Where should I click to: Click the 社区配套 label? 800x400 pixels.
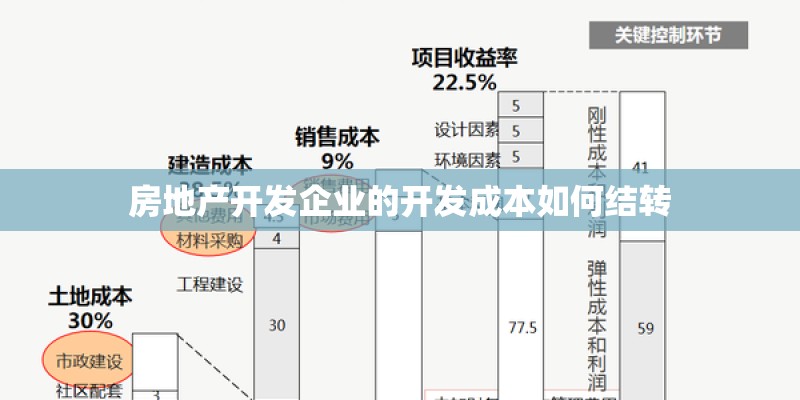pyautogui.click(x=89, y=392)
